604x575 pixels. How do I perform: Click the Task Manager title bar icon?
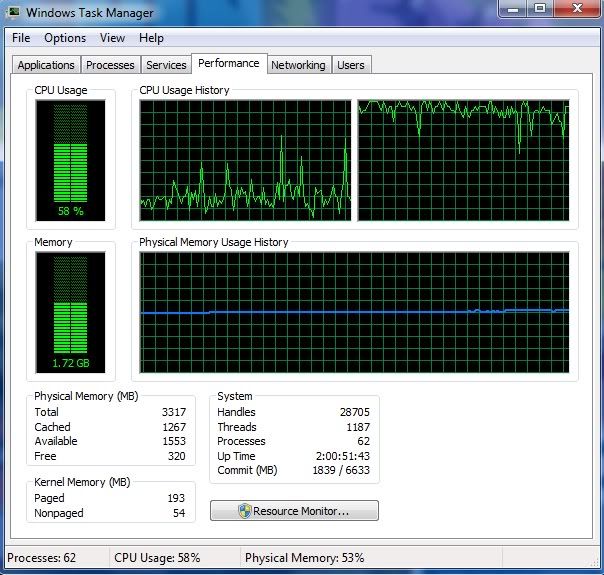pos(14,12)
